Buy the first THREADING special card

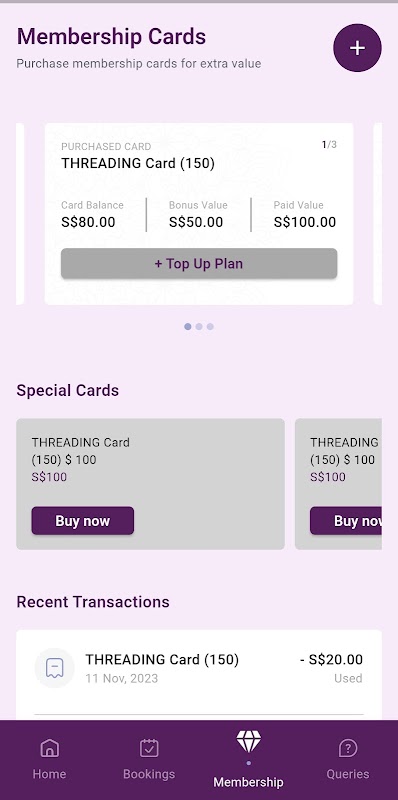(x=83, y=521)
